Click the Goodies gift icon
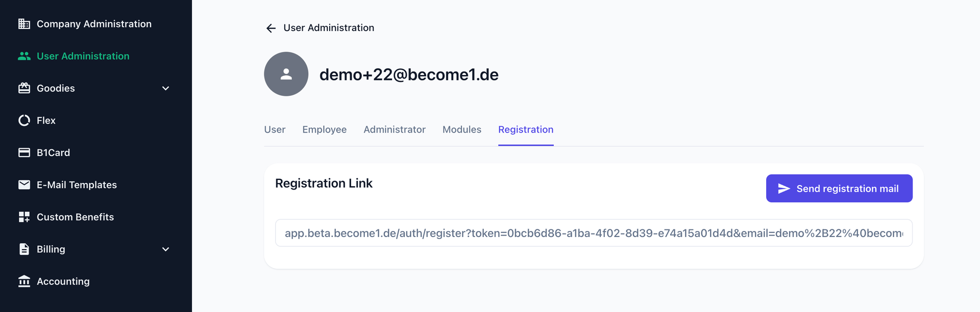 24,88
